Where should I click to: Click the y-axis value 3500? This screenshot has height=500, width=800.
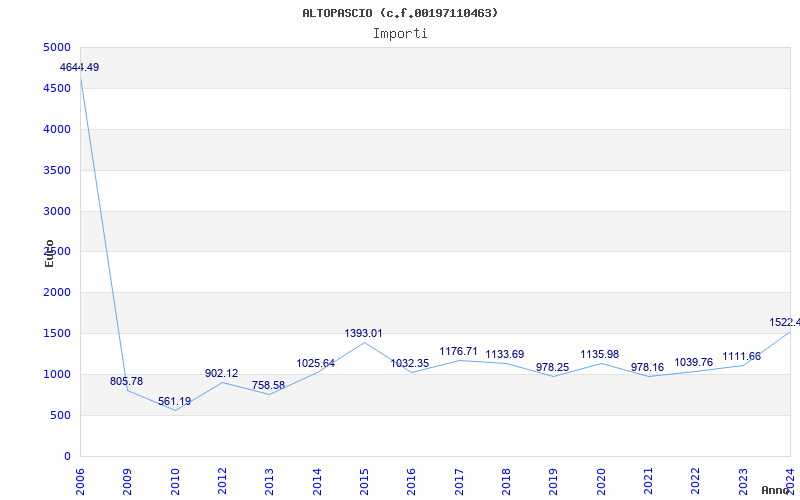pos(57,170)
